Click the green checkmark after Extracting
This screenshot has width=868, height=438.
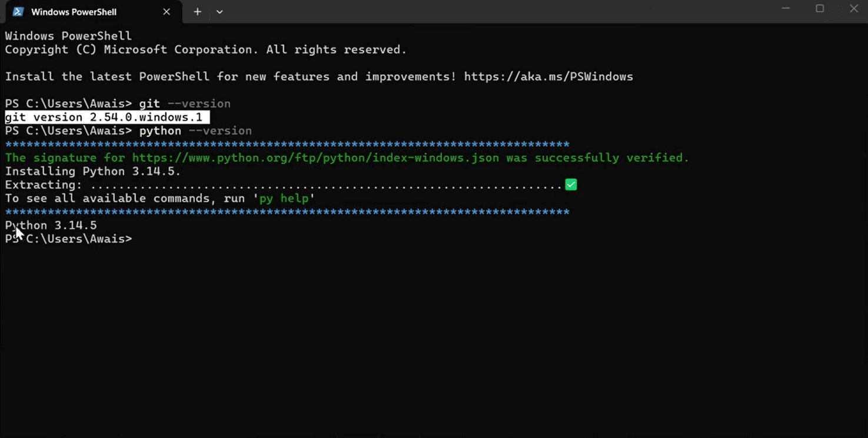tap(571, 185)
